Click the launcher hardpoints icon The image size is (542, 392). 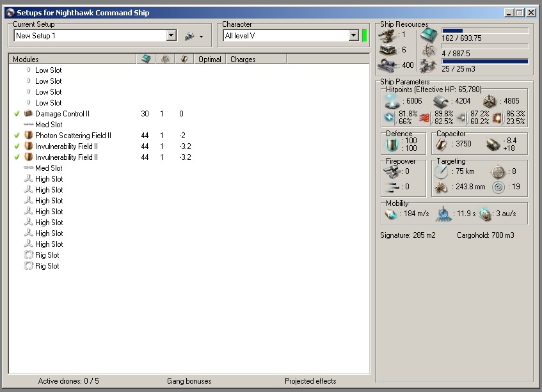[x=387, y=50]
